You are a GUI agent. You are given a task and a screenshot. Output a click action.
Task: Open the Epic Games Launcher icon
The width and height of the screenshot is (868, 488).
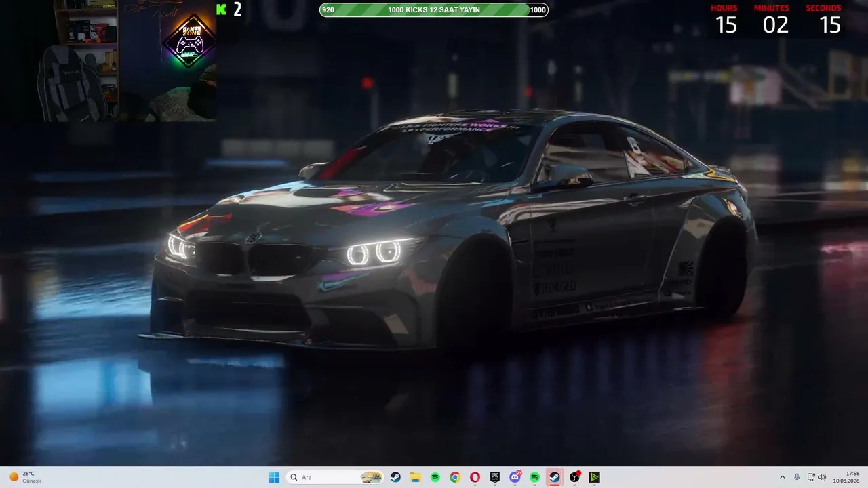click(x=495, y=477)
